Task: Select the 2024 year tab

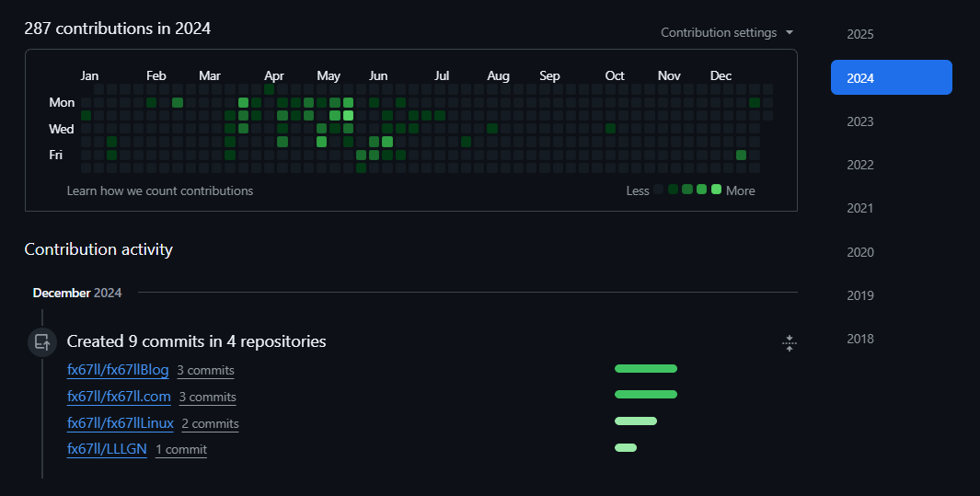Action: pyautogui.click(x=892, y=77)
